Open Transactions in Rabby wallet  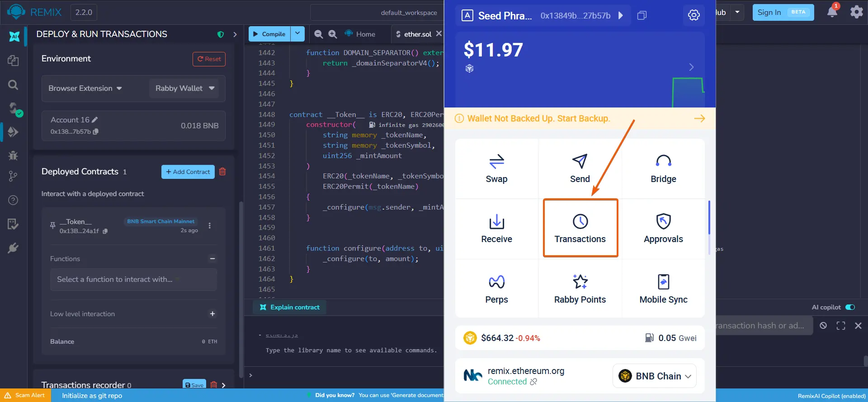coord(580,229)
